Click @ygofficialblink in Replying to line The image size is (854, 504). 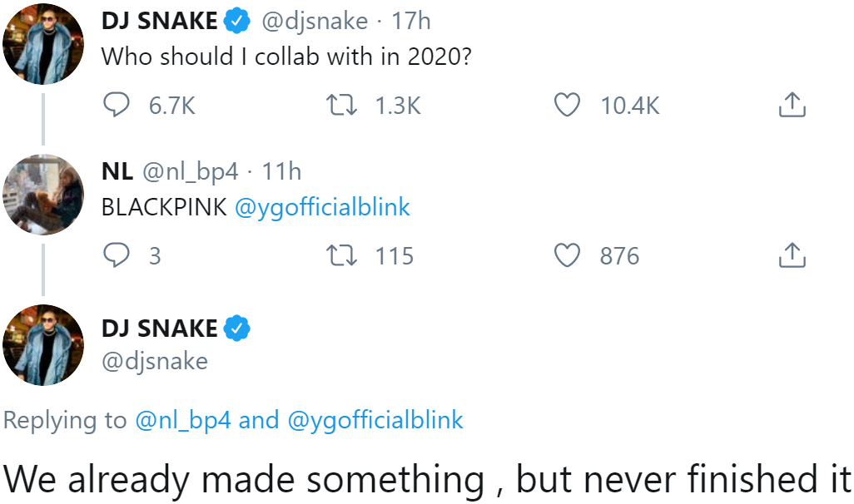(375, 420)
